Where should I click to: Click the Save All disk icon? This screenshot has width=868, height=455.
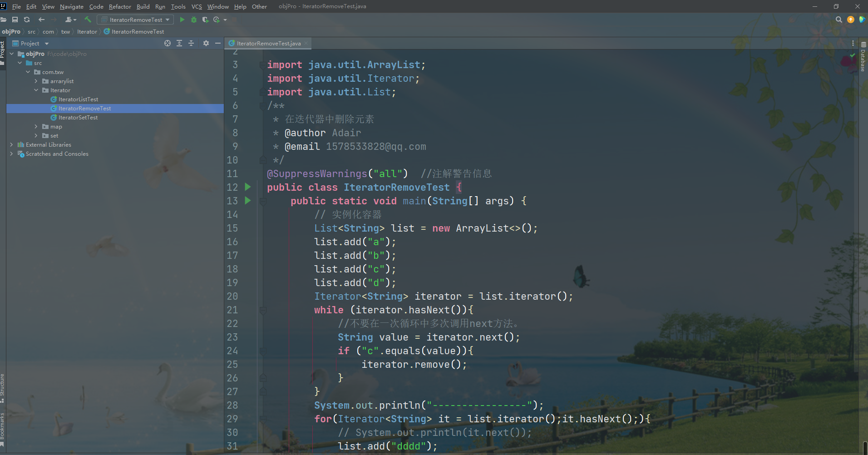(15, 20)
